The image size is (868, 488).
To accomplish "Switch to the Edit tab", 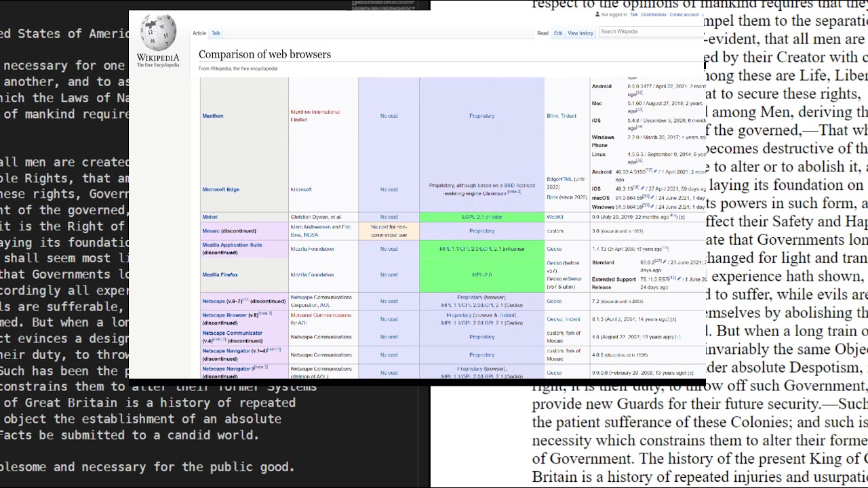I will 558,33.
